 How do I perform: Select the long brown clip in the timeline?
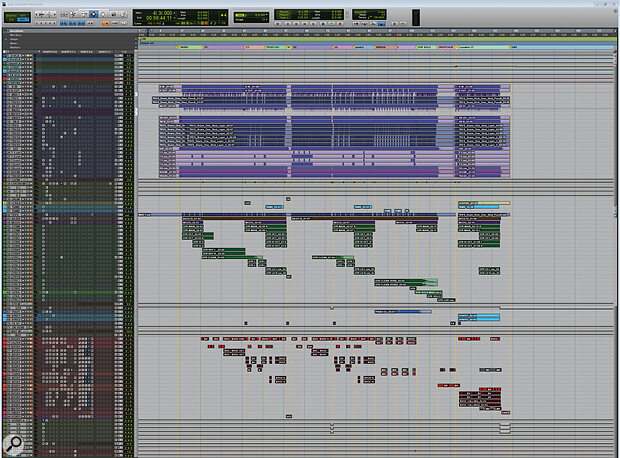point(365,218)
